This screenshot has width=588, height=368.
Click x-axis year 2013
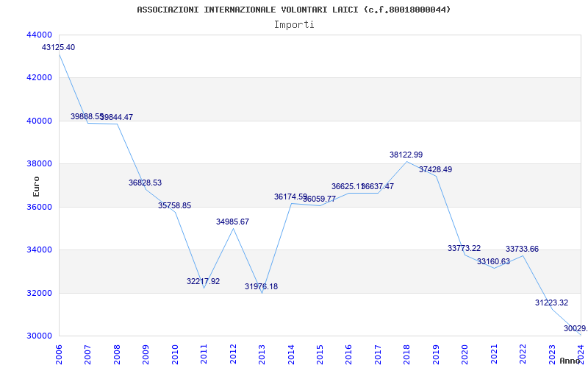(262, 355)
